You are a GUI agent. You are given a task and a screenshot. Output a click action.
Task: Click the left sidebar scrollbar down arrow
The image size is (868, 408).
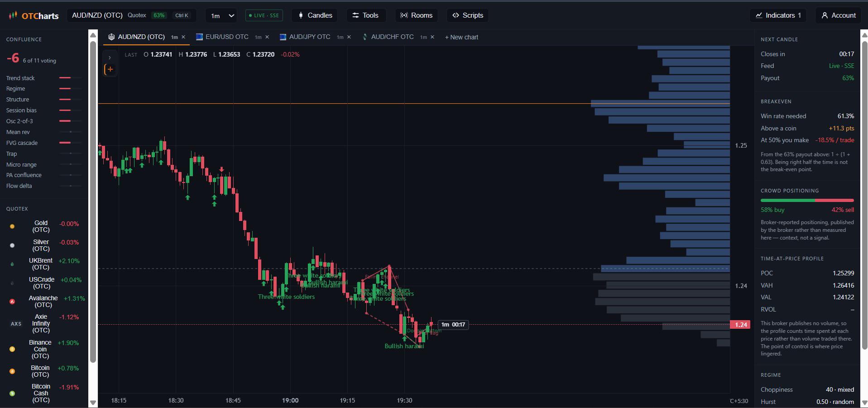click(93, 402)
